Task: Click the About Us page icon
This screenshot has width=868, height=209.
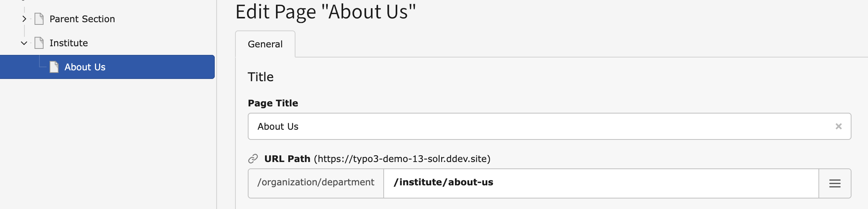Action: tap(54, 67)
